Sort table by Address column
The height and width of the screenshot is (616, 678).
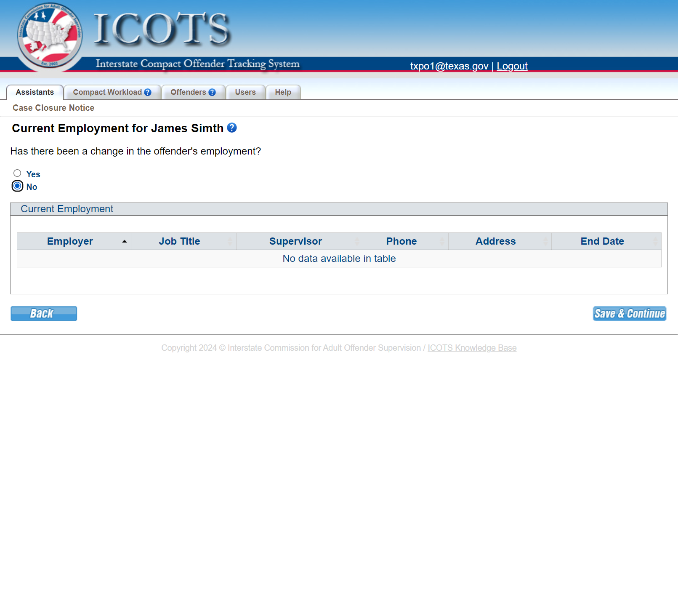tap(500, 241)
